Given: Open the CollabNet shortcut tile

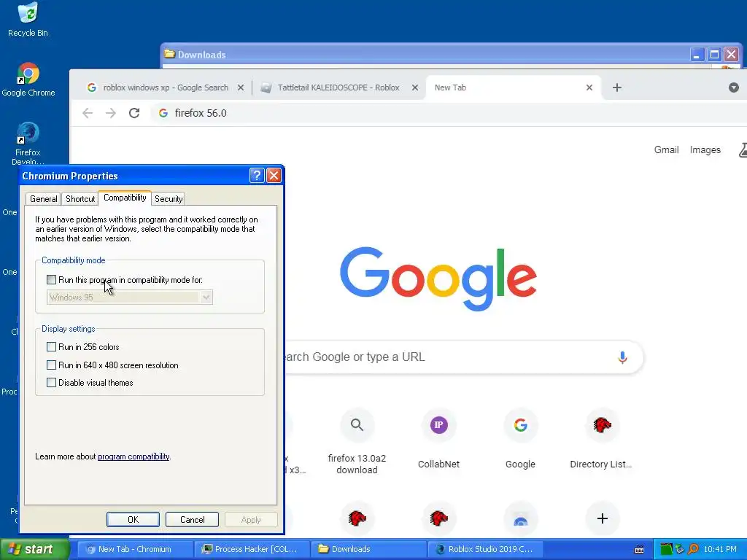Looking at the screenshot, I should pos(438,439).
